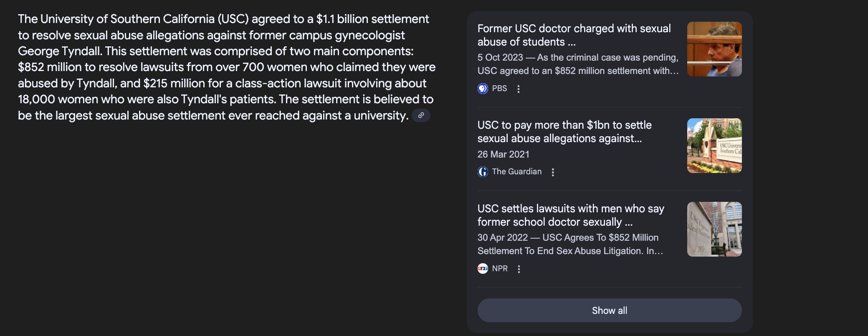Screen dimensions: 868x336
Task: Open the three-dot menu beside NPR
Action: pyautogui.click(x=519, y=269)
